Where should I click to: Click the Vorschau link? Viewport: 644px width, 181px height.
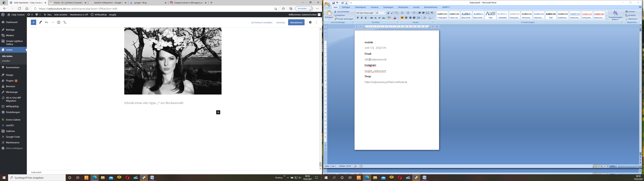pyautogui.click(x=281, y=22)
